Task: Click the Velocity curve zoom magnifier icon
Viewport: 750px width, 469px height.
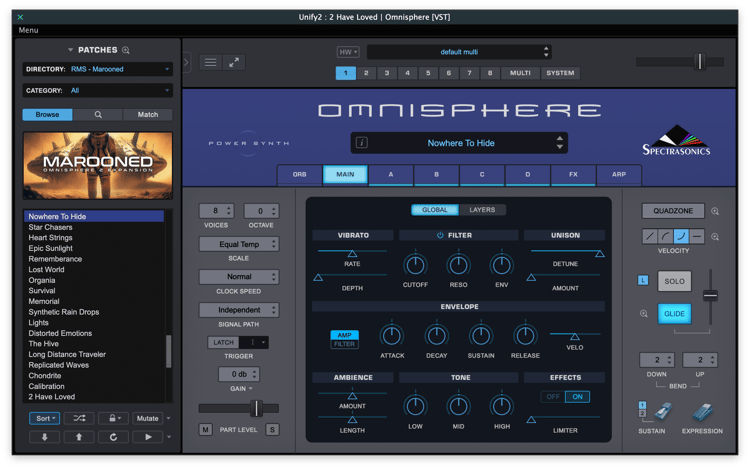Action: [x=715, y=237]
